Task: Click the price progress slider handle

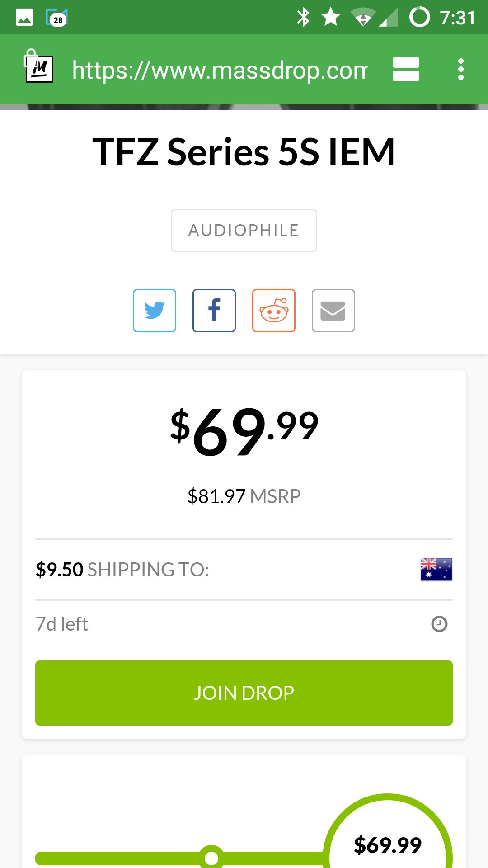Action: (x=211, y=857)
